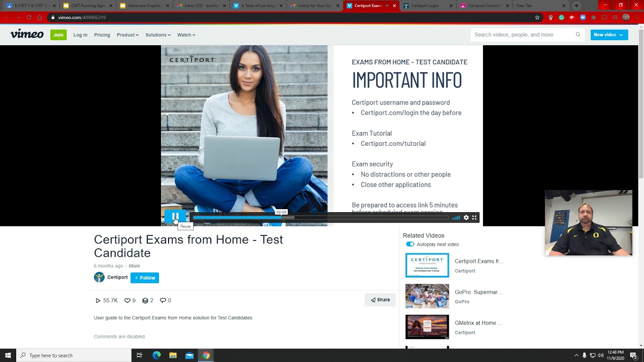Open Windows Start menu
Viewport: 644px width, 362px height.
pos(8,355)
